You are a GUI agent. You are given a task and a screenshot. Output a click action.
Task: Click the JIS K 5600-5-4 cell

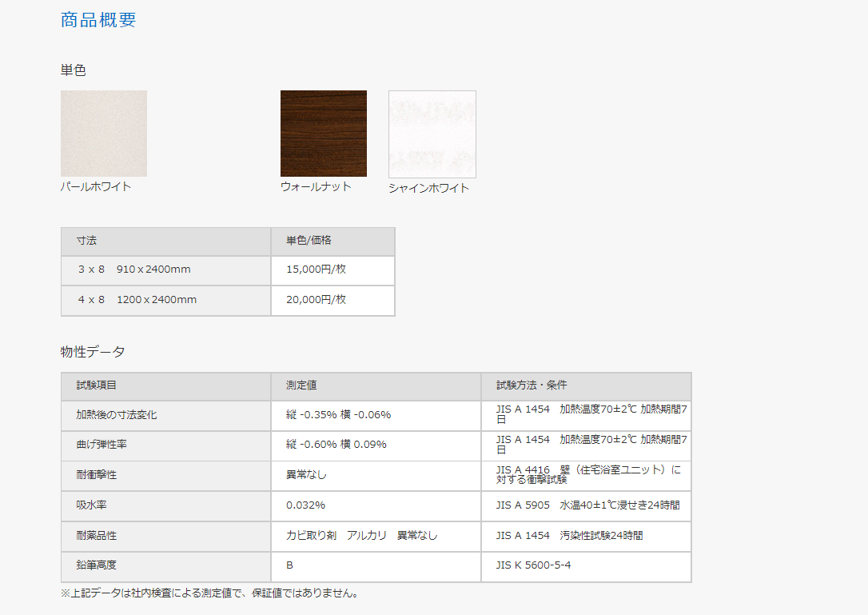533,565
